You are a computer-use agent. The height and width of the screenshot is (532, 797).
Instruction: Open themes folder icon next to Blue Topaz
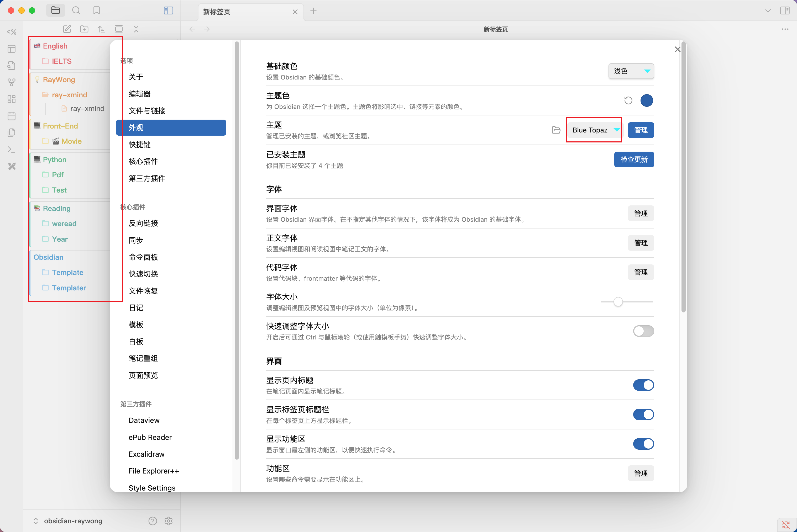[x=556, y=130]
